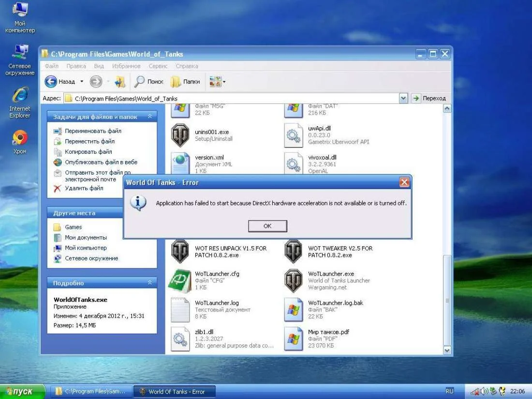Open the Хром desktop shortcut

(20, 138)
